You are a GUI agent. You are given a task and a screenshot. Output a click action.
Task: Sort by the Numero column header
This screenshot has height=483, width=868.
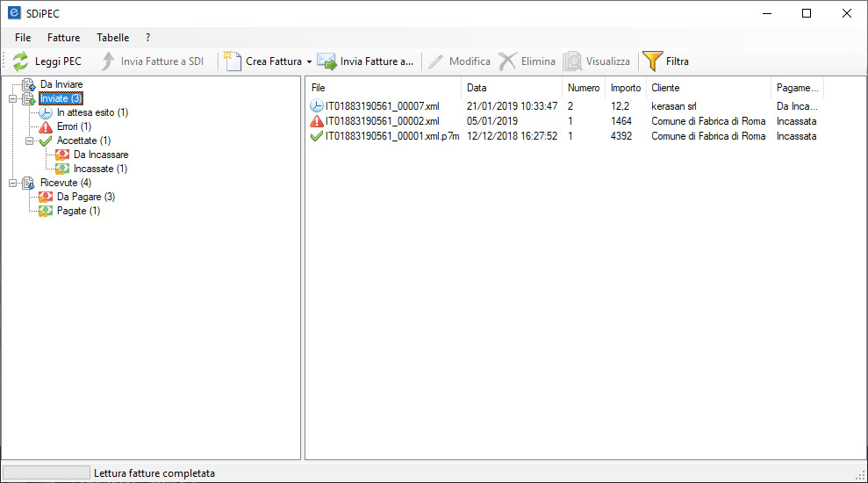(x=584, y=88)
